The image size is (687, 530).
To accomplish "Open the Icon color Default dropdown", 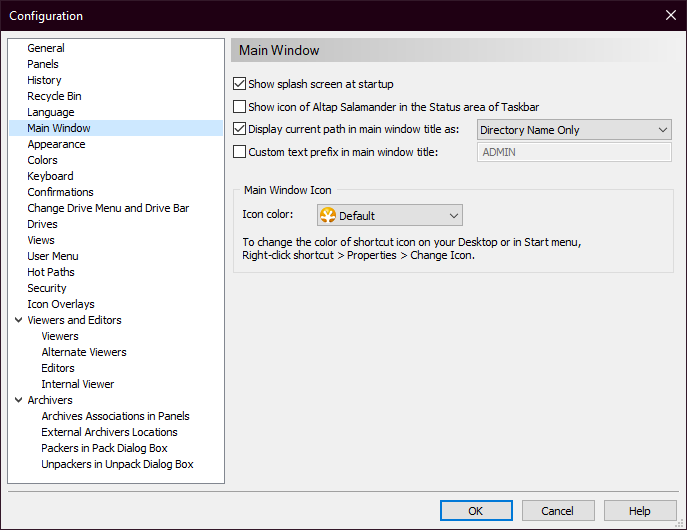I will coord(390,215).
